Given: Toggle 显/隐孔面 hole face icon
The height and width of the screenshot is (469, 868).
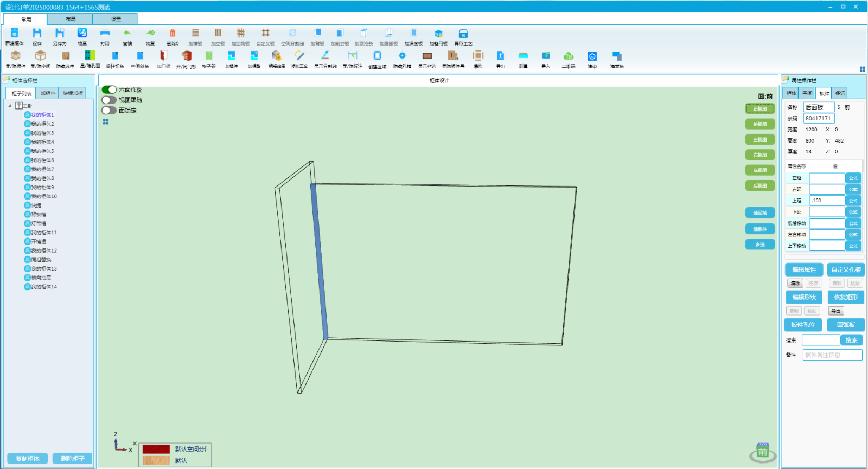Looking at the screenshot, I should (90, 56).
